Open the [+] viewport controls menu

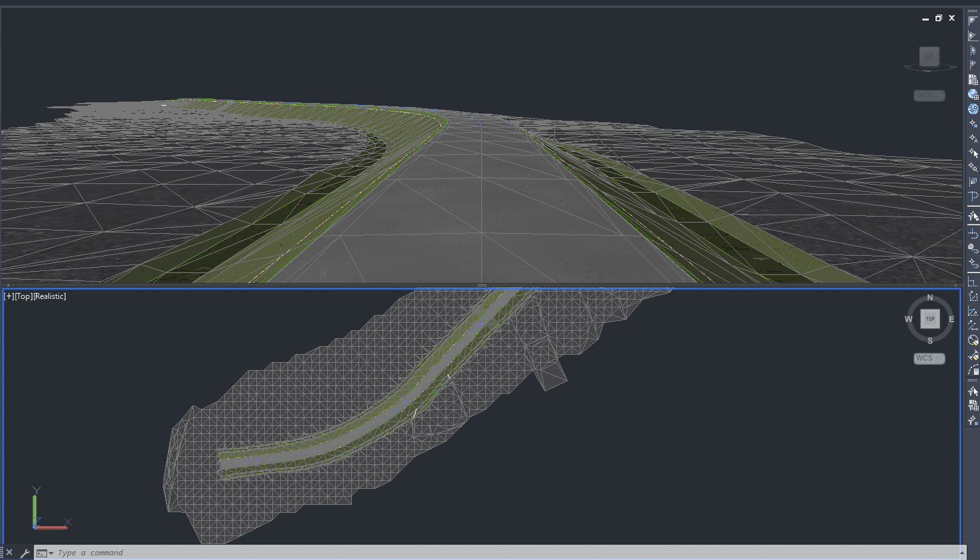[x=9, y=296]
